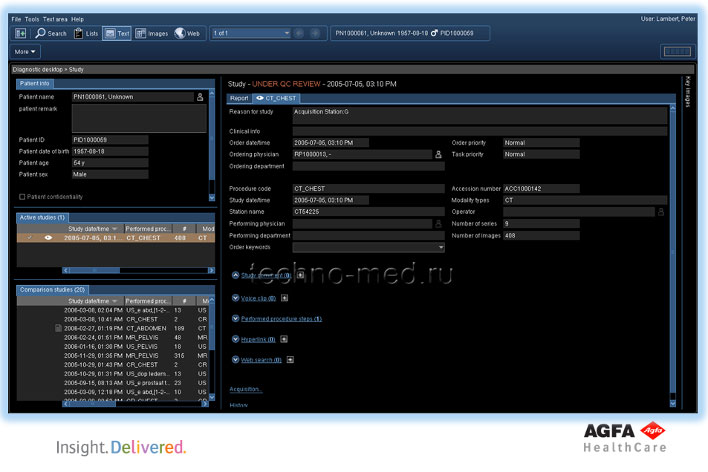708x472 pixels.
Task: Click the Lists clipboard icon
Action: click(x=85, y=33)
